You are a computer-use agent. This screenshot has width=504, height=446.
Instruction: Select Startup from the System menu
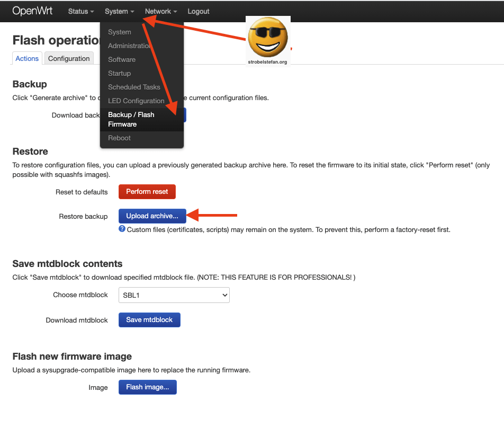(119, 73)
